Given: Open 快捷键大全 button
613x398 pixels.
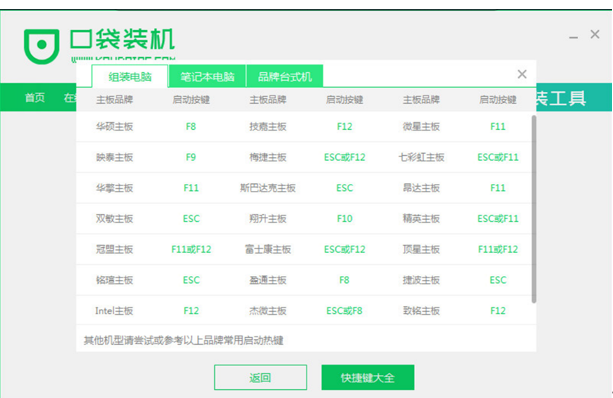Looking at the screenshot, I should pyautogui.click(x=368, y=377).
